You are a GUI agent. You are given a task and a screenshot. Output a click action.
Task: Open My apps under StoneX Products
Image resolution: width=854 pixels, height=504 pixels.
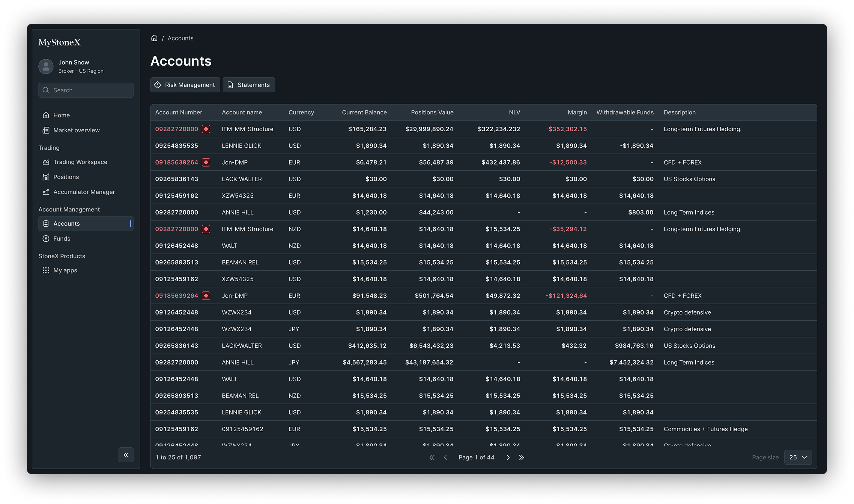tap(65, 270)
